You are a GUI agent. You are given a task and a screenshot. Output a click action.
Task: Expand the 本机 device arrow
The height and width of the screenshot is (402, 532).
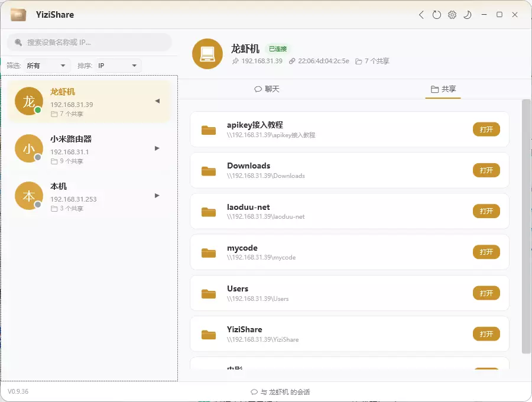[x=157, y=196]
